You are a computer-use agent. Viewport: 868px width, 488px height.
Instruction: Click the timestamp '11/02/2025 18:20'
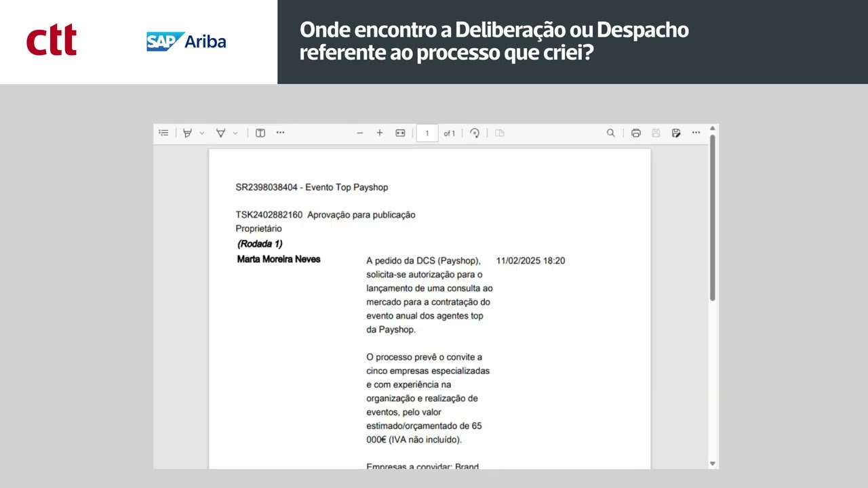coord(530,260)
